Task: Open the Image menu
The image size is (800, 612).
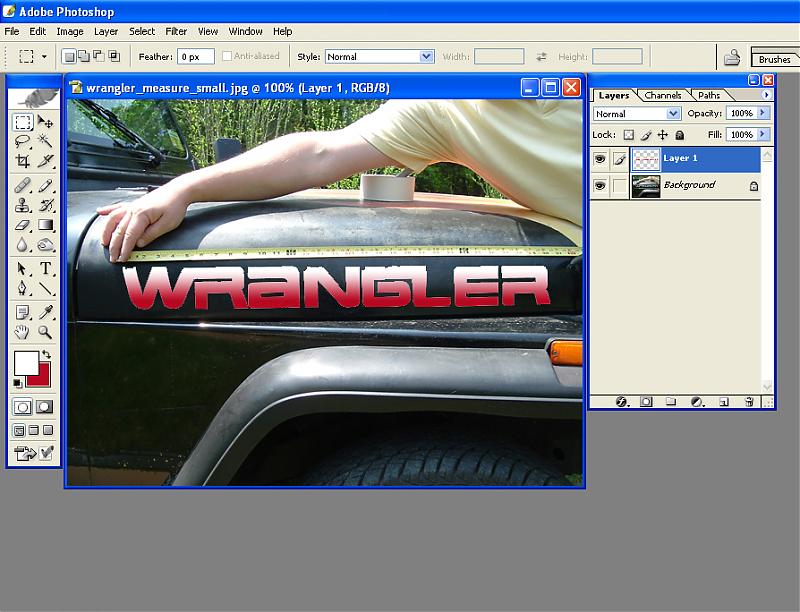Action: point(70,32)
